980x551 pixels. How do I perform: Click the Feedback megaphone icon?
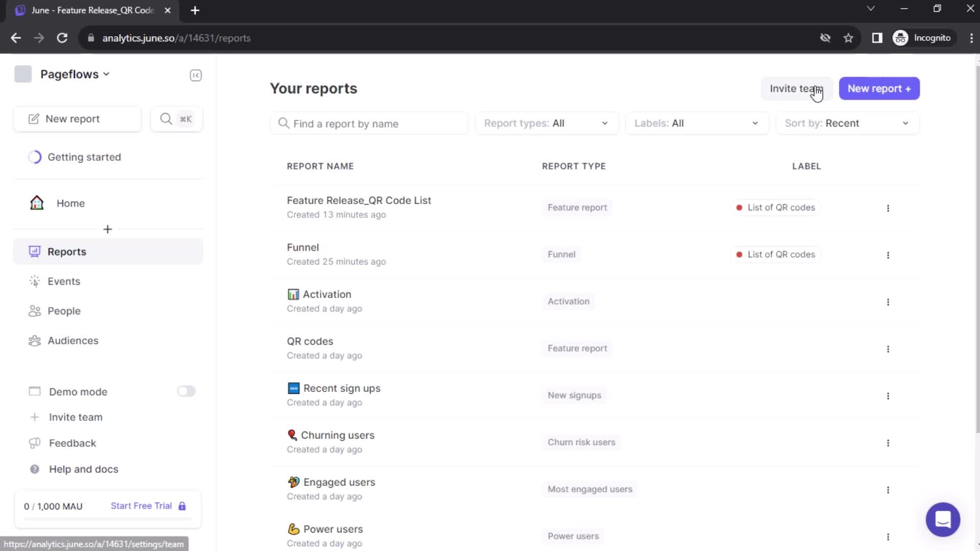point(34,443)
